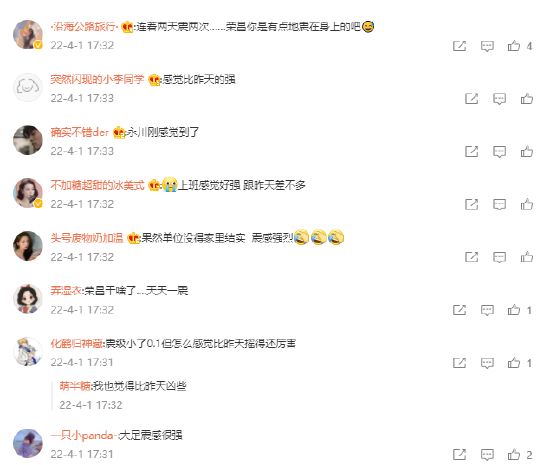The image size is (550, 465).
Task: Open username link 一只小panda-
Action: pyautogui.click(x=82, y=436)
